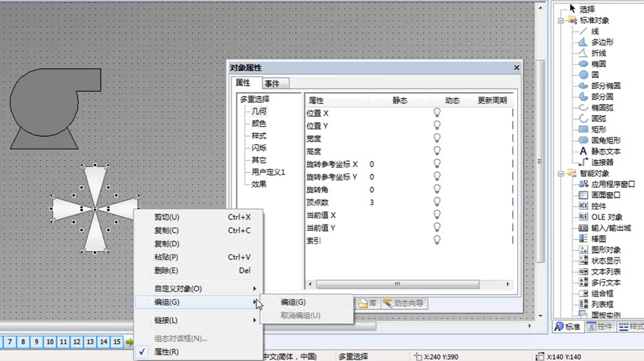Click the 宽度 dynamic light bulb
Viewport: 644px width, 361px height.
point(437,138)
